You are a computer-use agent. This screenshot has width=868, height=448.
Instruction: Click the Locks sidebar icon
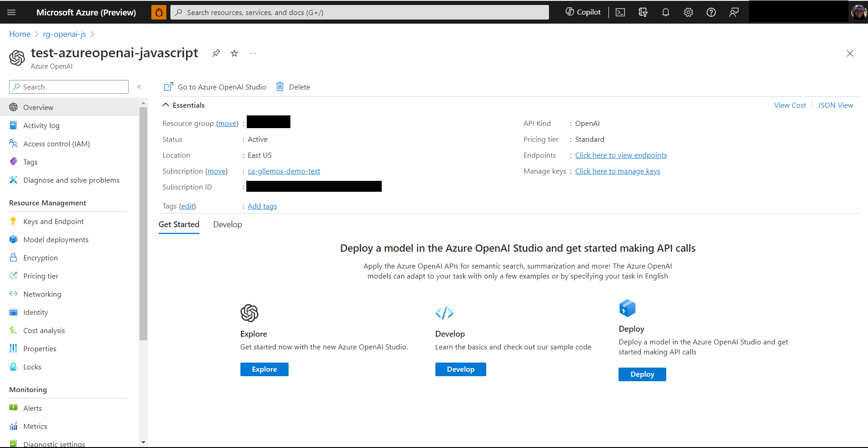click(13, 367)
